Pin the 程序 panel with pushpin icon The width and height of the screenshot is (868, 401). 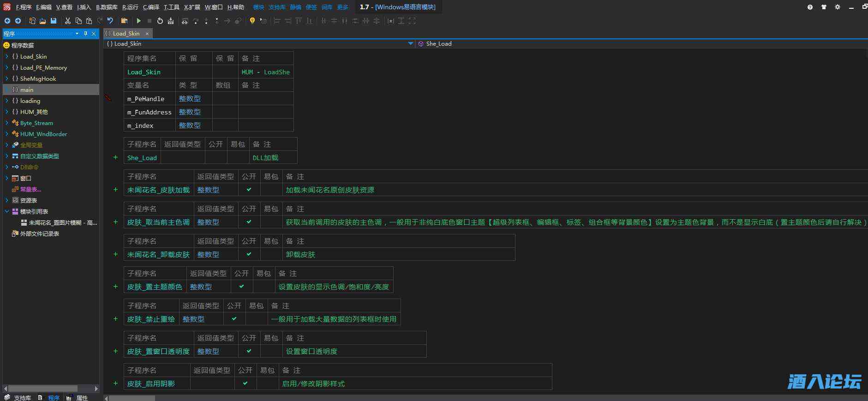pos(85,34)
